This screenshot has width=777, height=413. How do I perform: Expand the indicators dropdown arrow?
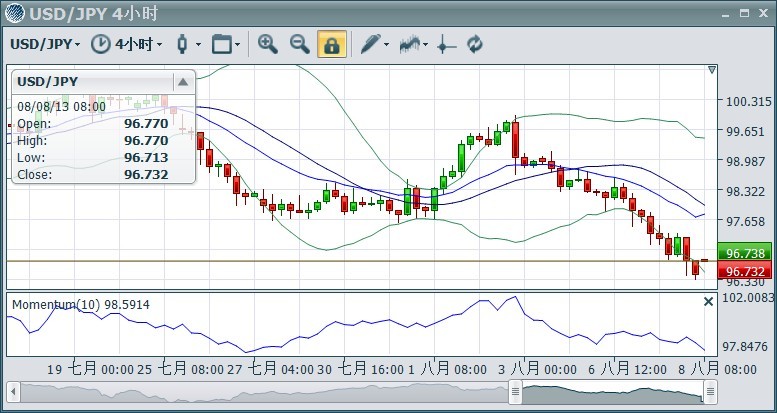tap(426, 45)
